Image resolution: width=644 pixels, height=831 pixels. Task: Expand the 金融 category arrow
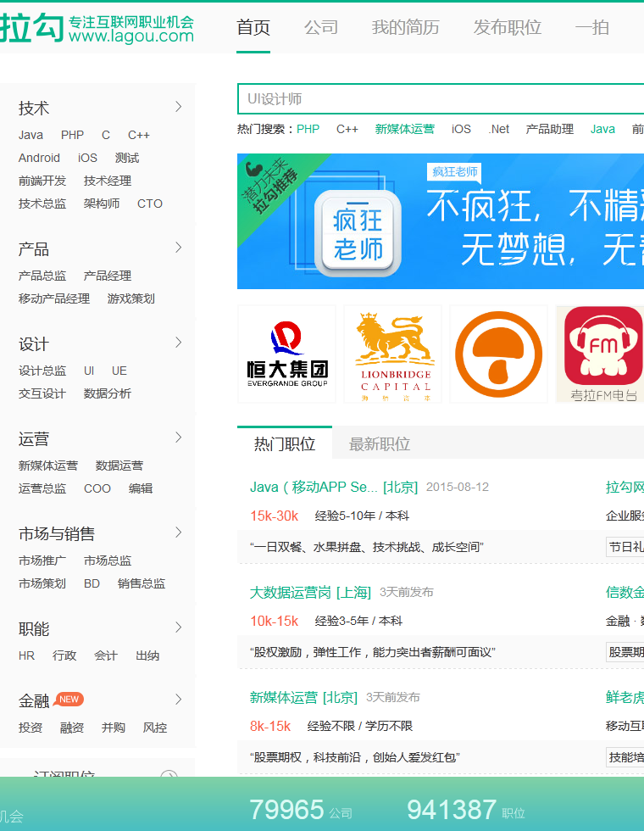point(179,700)
